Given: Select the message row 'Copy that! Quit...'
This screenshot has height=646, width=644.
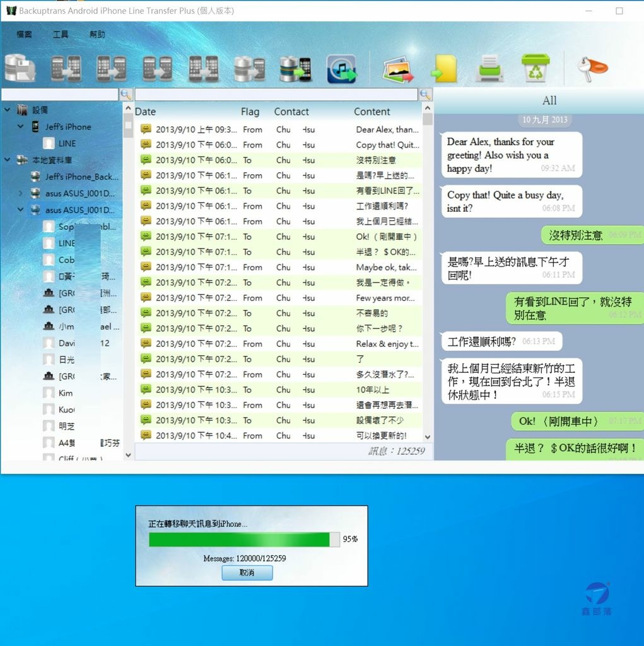Looking at the screenshot, I should [279, 144].
